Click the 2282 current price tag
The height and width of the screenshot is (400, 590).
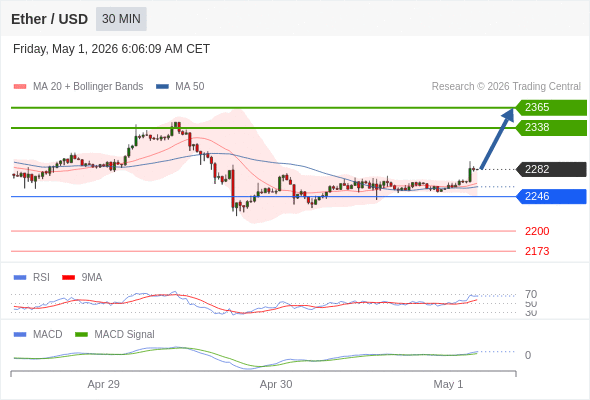tap(551, 169)
